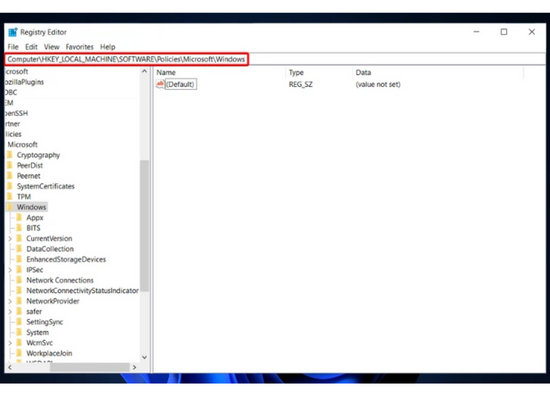This screenshot has width=550, height=400.
Task: Click the CurrentVersion folder icon
Action: (20, 239)
